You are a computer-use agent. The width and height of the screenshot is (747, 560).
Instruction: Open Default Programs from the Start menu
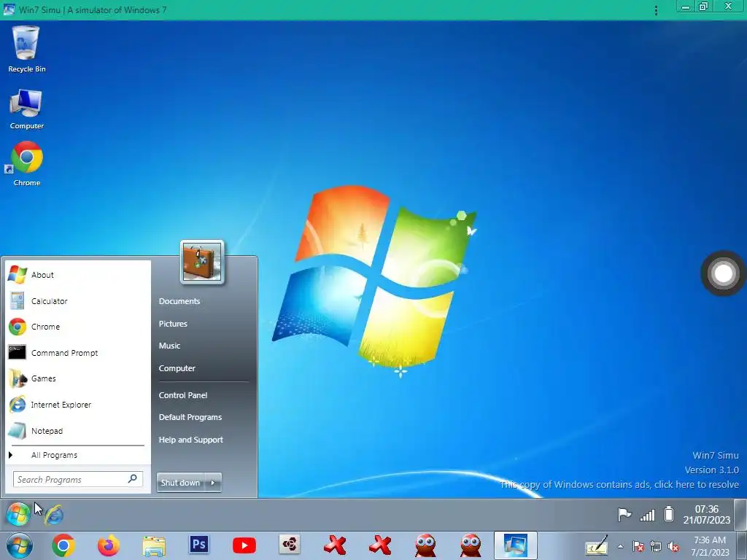pos(190,417)
